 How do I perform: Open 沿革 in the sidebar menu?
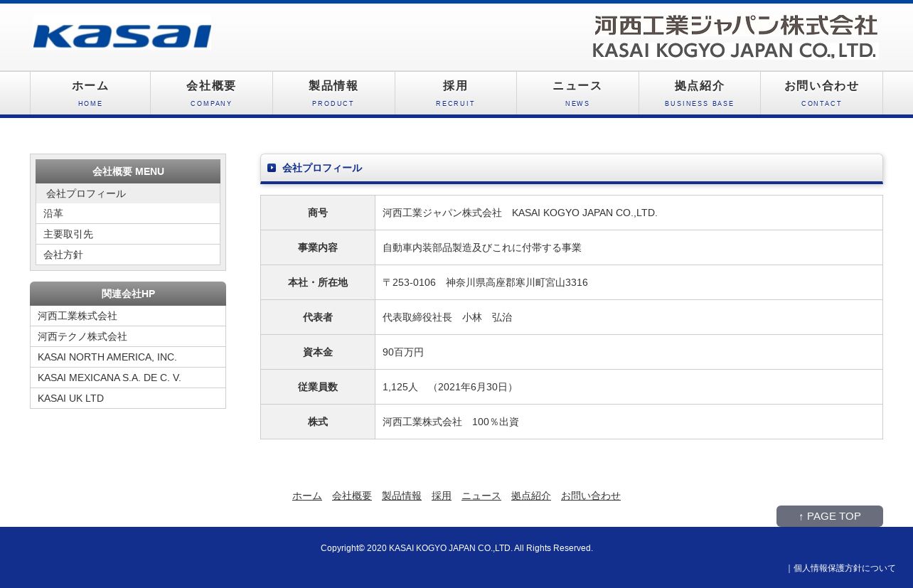(128, 213)
